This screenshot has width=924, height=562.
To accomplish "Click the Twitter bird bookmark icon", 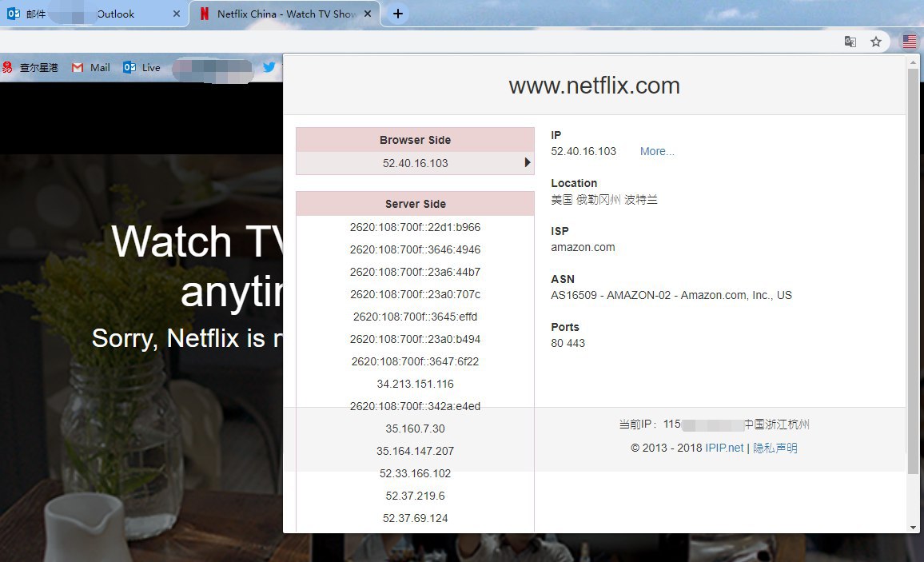I will click(269, 68).
